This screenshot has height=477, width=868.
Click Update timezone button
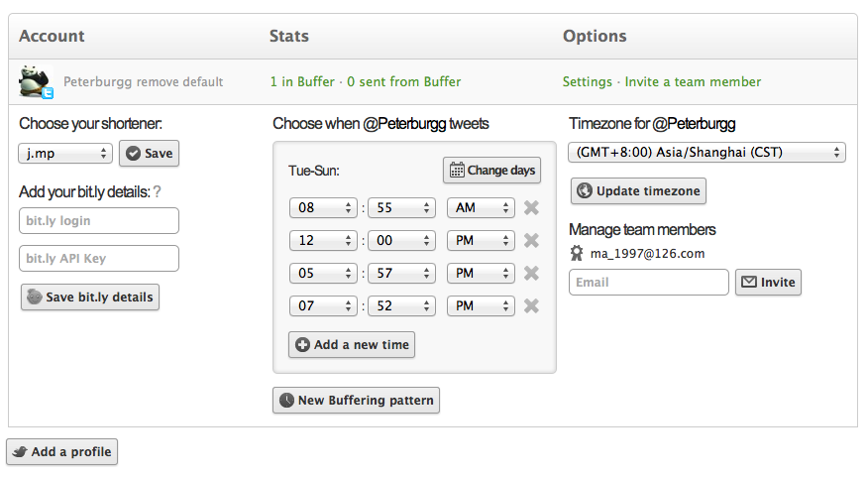click(x=638, y=190)
